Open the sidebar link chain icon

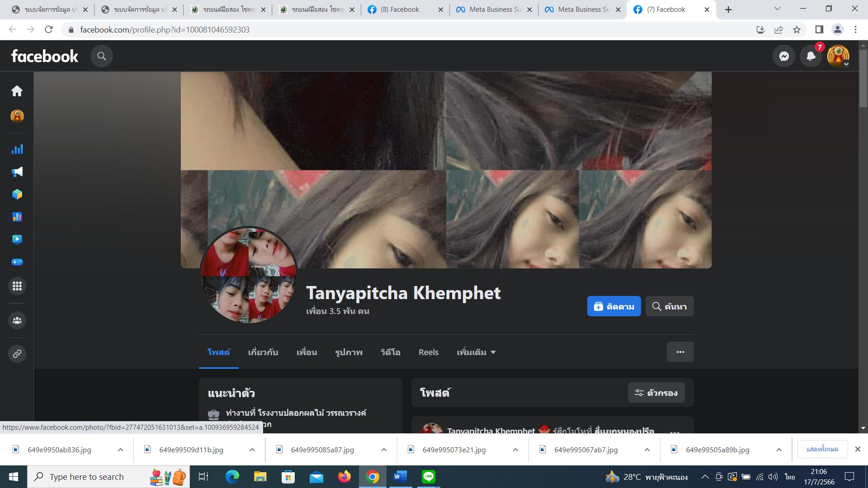pyautogui.click(x=17, y=354)
